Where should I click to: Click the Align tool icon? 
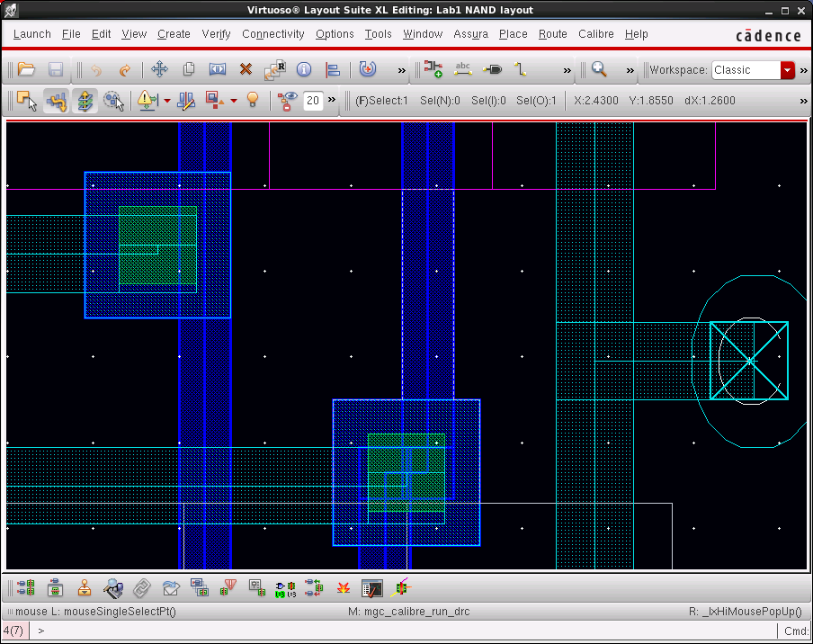[x=333, y=69]
